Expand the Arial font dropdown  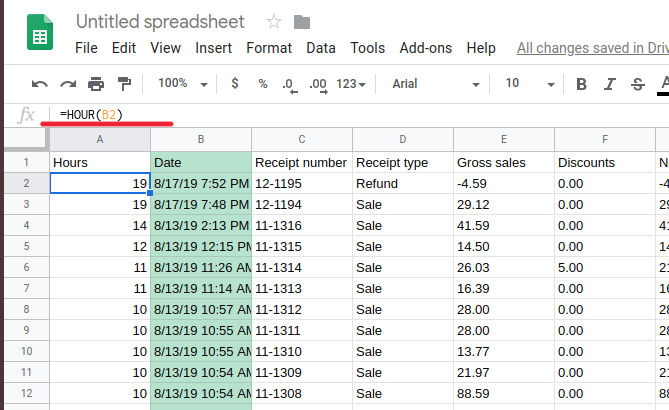click(x=435, y=84)
